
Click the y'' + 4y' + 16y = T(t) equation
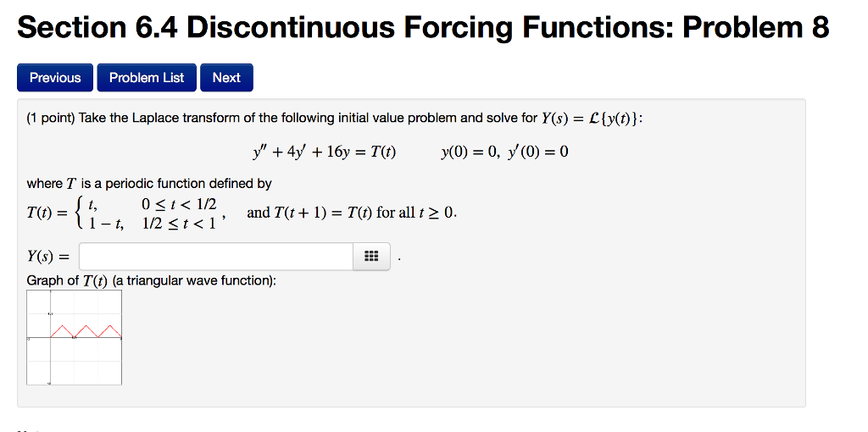click(325, 152)
